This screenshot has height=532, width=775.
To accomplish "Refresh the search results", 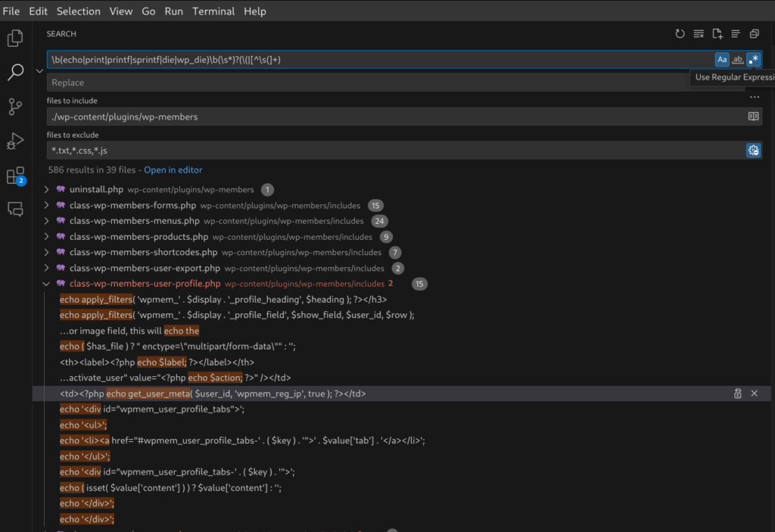I will tap(680, 33).
